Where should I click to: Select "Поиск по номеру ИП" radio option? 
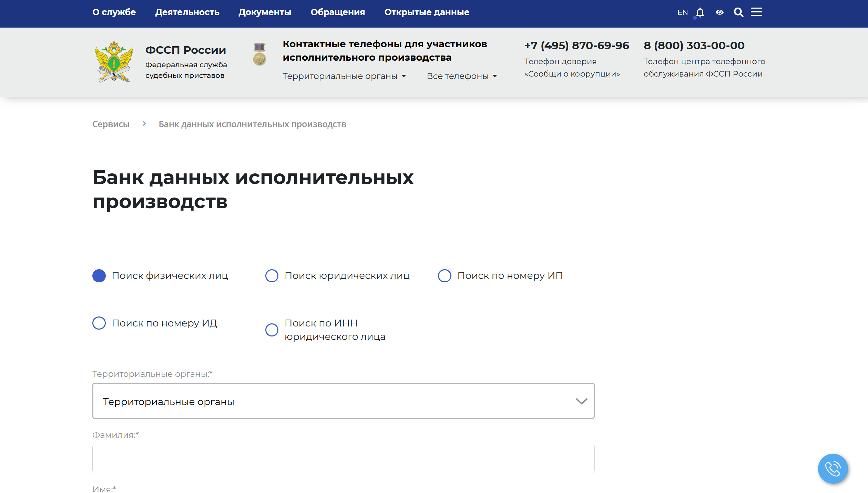(445, 276)
